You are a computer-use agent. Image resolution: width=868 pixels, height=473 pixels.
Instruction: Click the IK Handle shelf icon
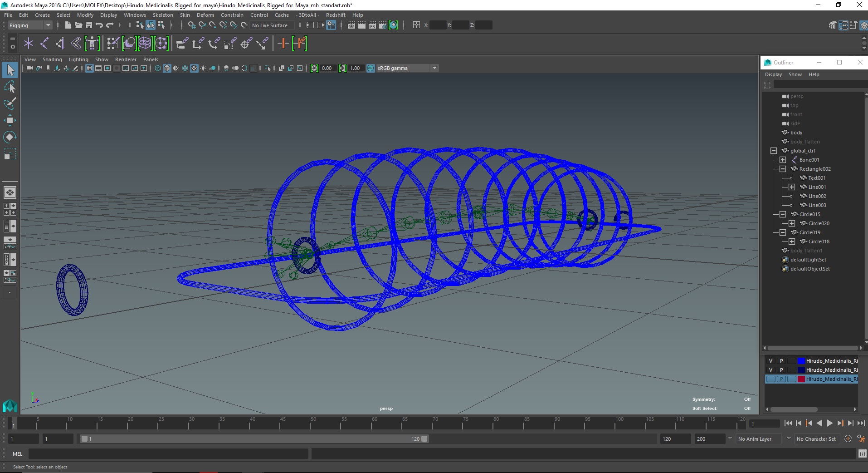tap(60, 44)
